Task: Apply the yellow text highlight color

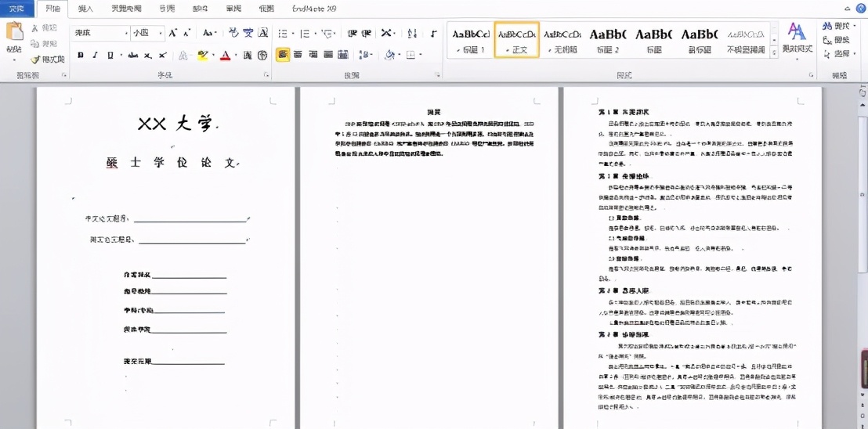Action: click(203, 56)
